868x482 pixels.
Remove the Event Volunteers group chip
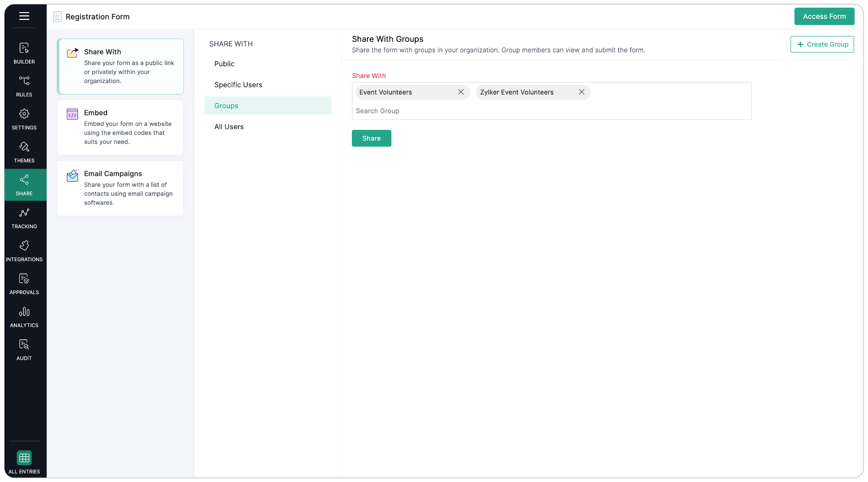tap(461, 92)
